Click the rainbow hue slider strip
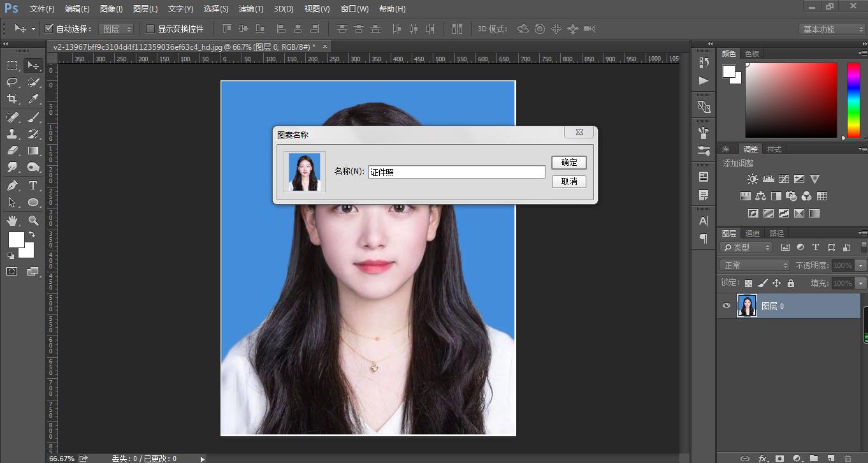Image resolution: width=868 pixels, height=463 pixels. pos(853,100)
